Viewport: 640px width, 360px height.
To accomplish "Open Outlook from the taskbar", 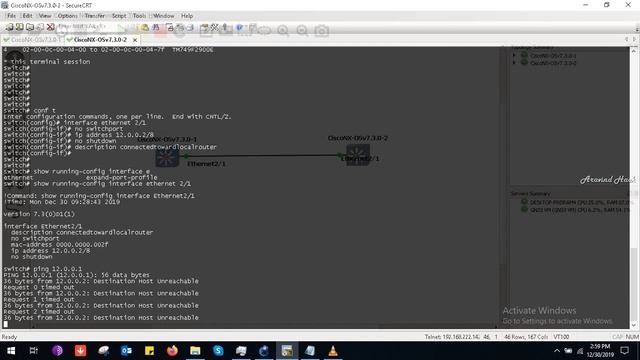I will (126, 351).
